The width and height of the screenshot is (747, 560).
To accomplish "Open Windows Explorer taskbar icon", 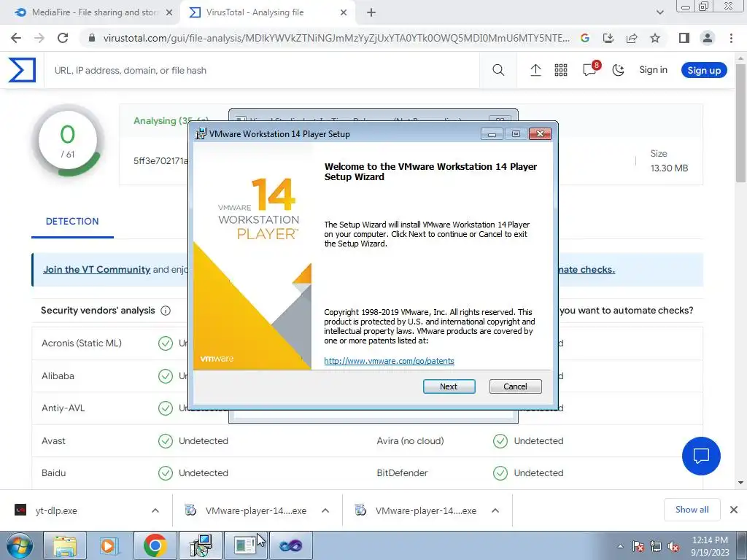I will (x=65, y=545).
